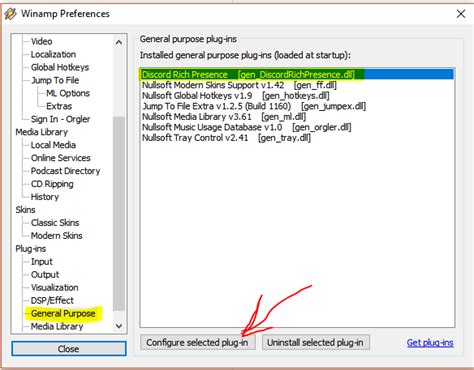
Task: Open History preferences page
Action: 45,197
